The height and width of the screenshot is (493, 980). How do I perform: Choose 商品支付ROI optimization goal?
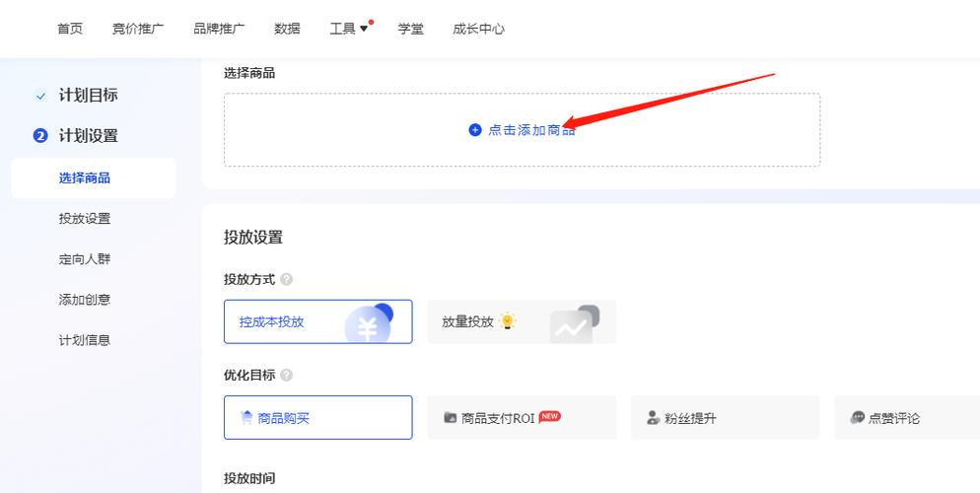(522, 417)
